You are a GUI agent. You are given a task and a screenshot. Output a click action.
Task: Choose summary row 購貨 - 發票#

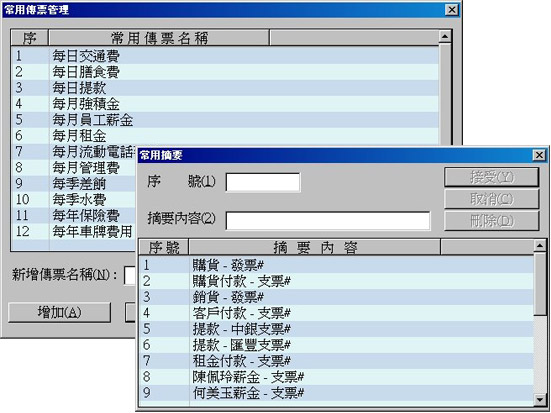pyautogui.click(x=336, y=265)
